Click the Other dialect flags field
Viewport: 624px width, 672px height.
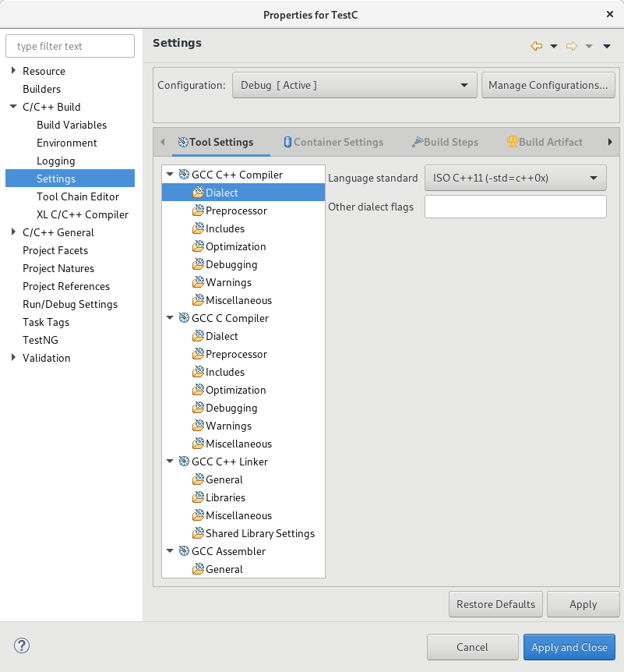515,207
